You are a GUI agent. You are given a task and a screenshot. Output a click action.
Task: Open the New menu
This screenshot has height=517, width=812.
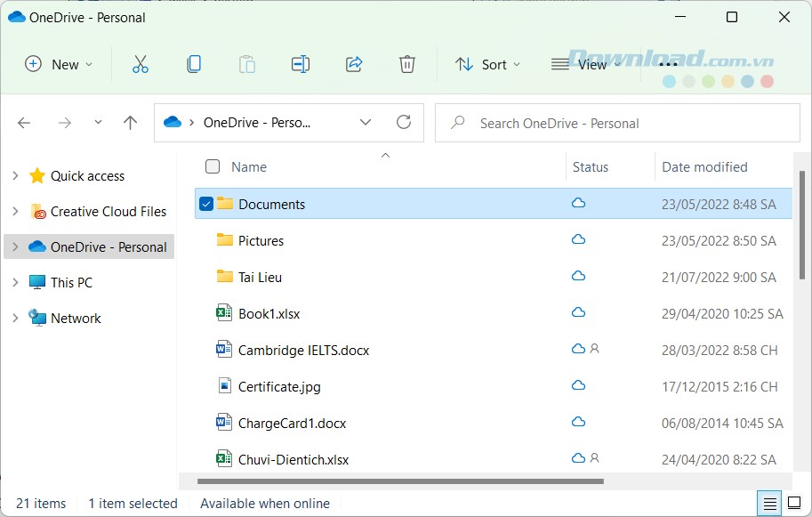coord(58,63)
